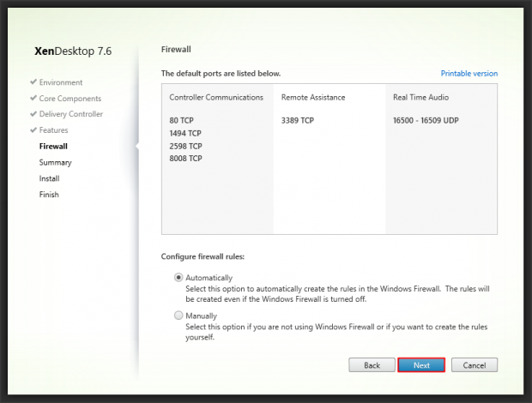Image resolution: width=532 pixels, height=403 pixels.
Task: Select the Firewall step in sidebar
Action: [x=53, y=146]
